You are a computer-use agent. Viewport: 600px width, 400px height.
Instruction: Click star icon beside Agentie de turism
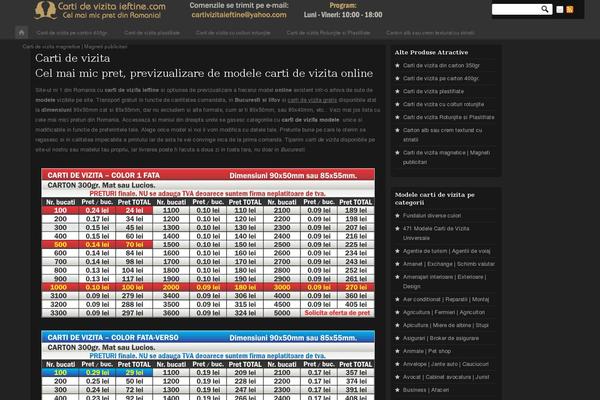[x=397, y=251]
